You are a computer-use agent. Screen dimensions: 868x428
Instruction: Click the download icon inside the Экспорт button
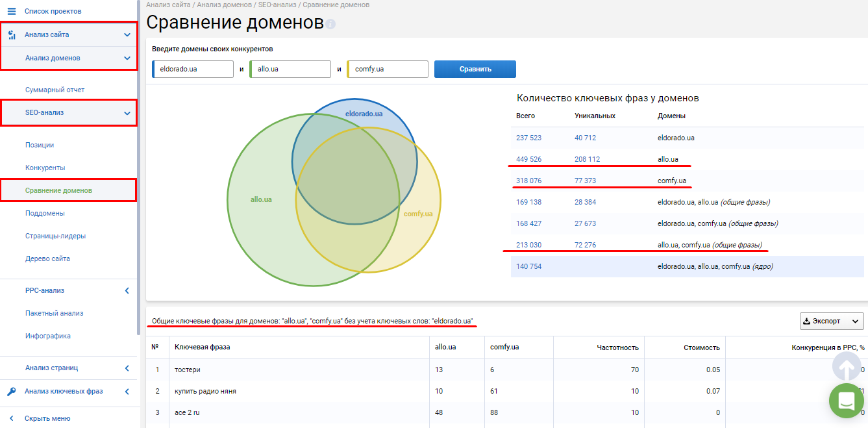click(807, 321)
